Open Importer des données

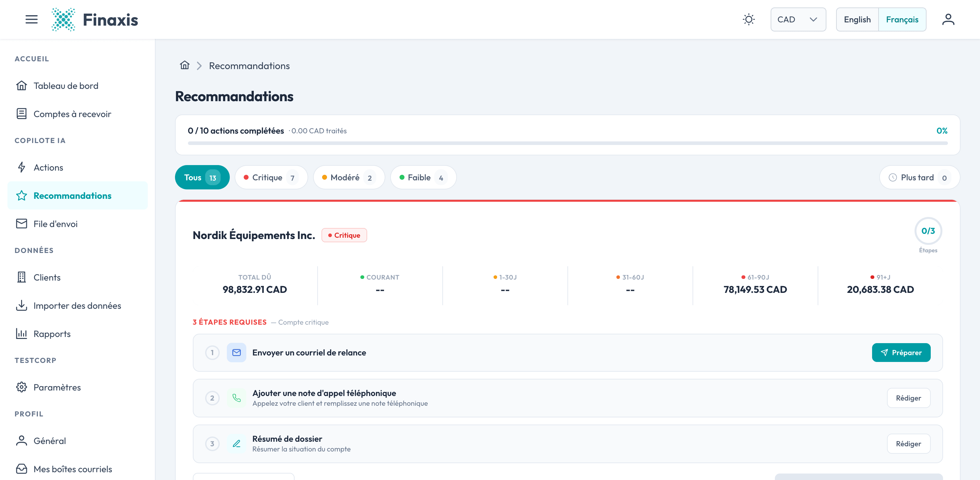[x=77, y=306]
